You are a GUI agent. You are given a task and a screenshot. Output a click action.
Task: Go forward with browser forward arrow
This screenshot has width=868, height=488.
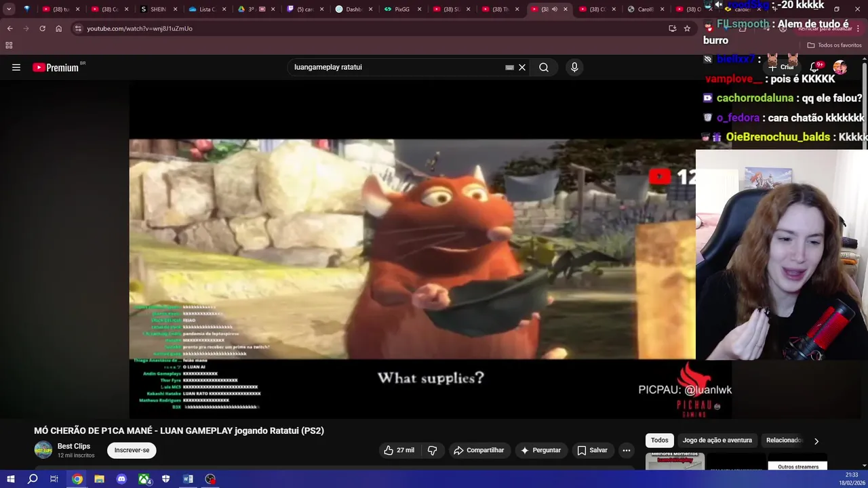tap(26, 28)
